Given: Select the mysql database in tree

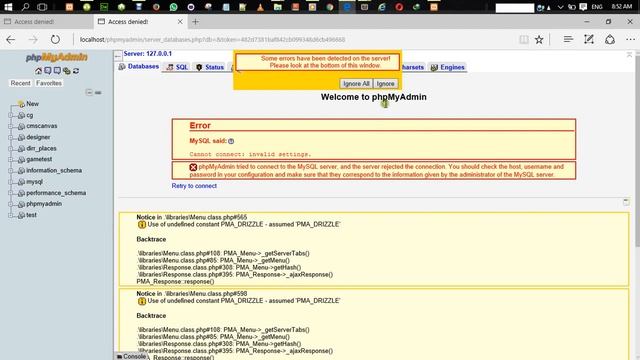Looking at the screenshot, I should 34,182.
